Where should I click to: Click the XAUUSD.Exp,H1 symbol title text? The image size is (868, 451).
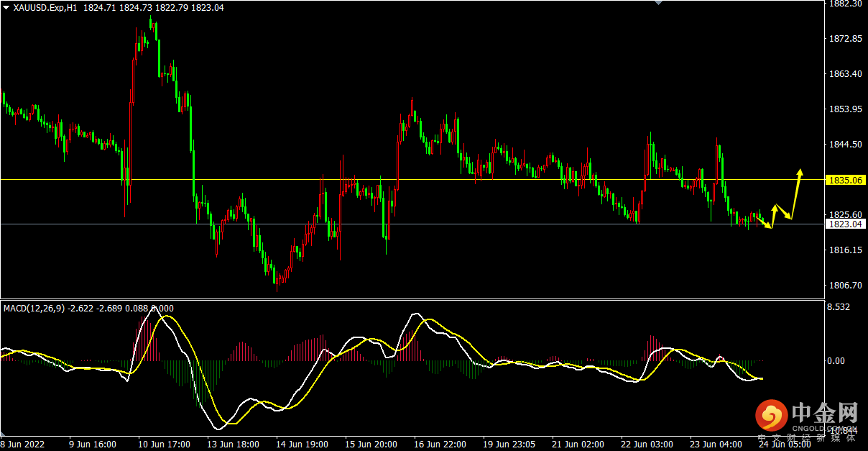45,7
